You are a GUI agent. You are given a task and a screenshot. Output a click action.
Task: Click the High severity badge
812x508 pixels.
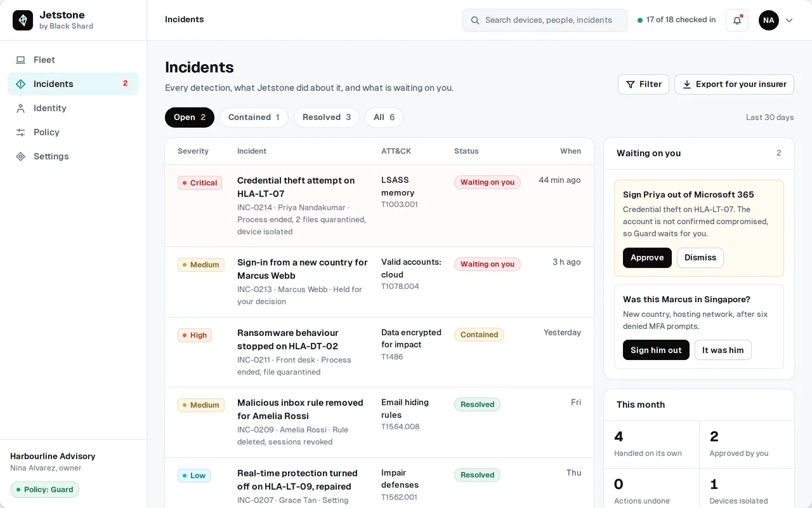195,335
